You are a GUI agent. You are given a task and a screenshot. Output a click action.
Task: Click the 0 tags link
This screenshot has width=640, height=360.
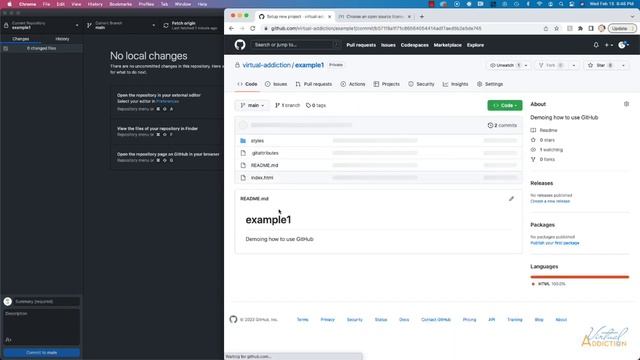coord(316,105)
